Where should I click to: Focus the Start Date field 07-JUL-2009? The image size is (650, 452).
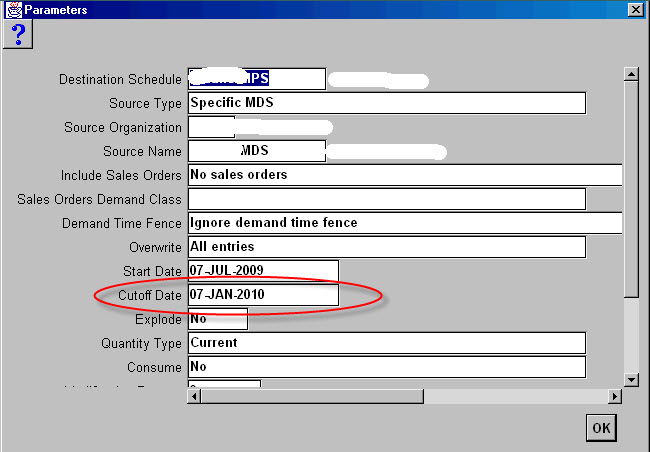[x=263, y=271]
